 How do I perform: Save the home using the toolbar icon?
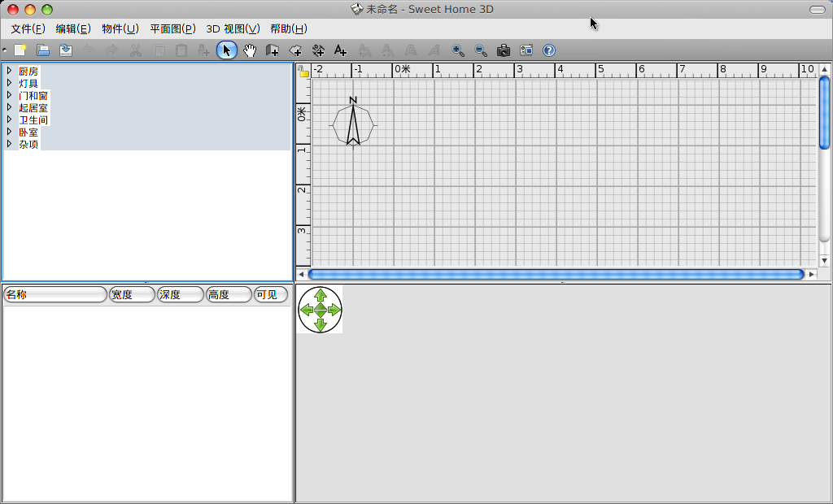[x=66, y=50]
